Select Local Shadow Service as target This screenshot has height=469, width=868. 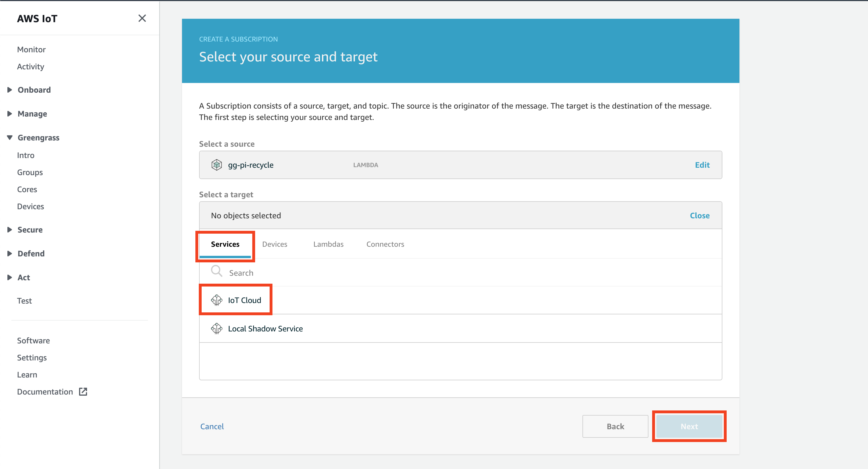460,329
